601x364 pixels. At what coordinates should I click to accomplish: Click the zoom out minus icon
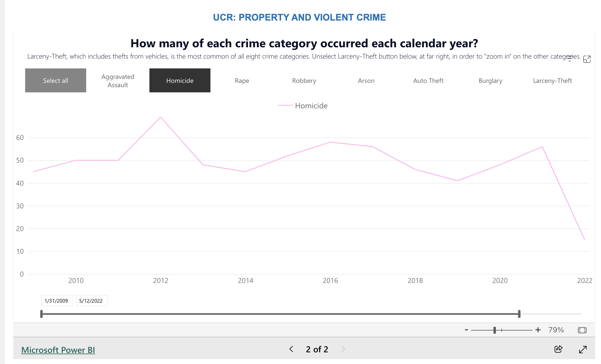pyautogui.click(x=466, y=330)
